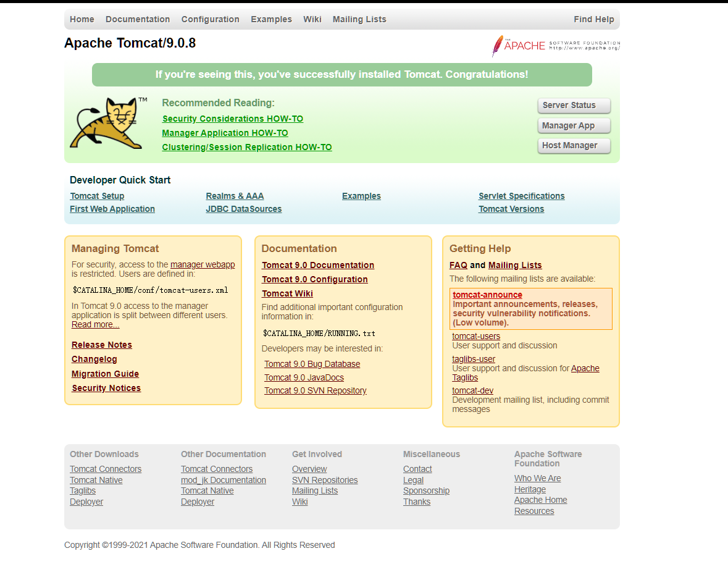Open the Security Notices link

[x=106, y=388]
